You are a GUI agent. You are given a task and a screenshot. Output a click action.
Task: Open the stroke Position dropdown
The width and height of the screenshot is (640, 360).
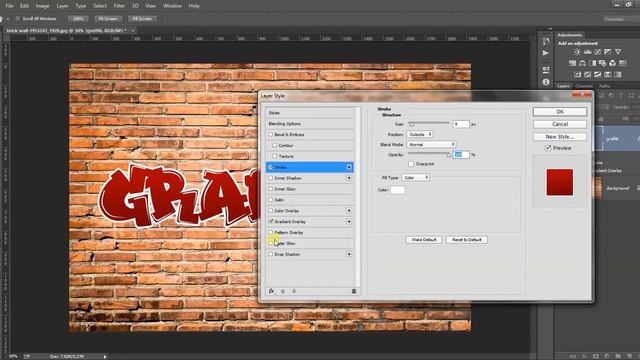420,134
